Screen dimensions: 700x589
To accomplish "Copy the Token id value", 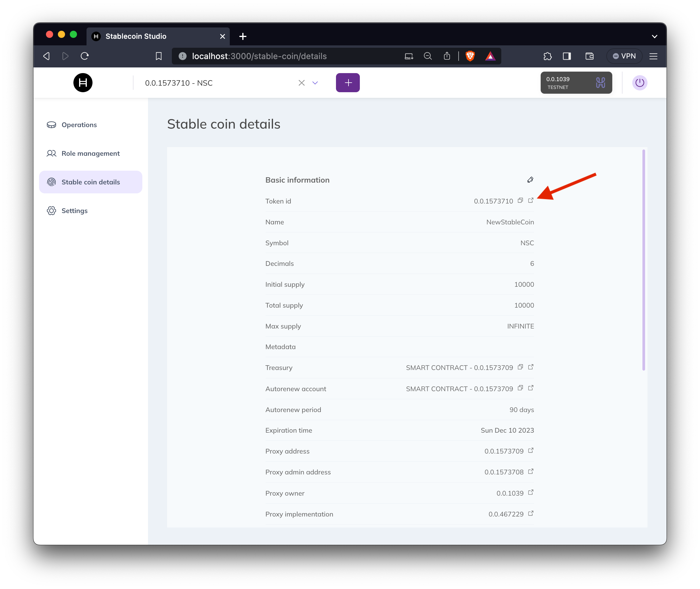I will [x=520, y=200].
